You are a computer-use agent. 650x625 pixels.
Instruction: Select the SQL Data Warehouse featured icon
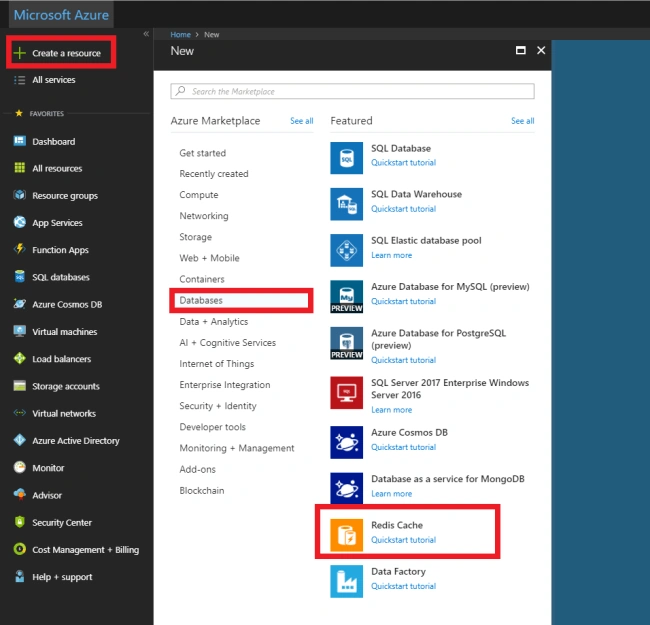(x=347, y=204)
